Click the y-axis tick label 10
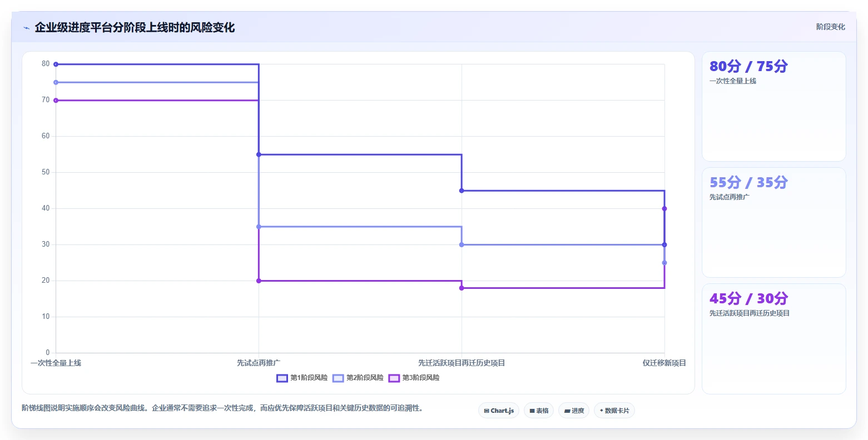The width and height of the screenshot is (868, 440). (46, 317)
